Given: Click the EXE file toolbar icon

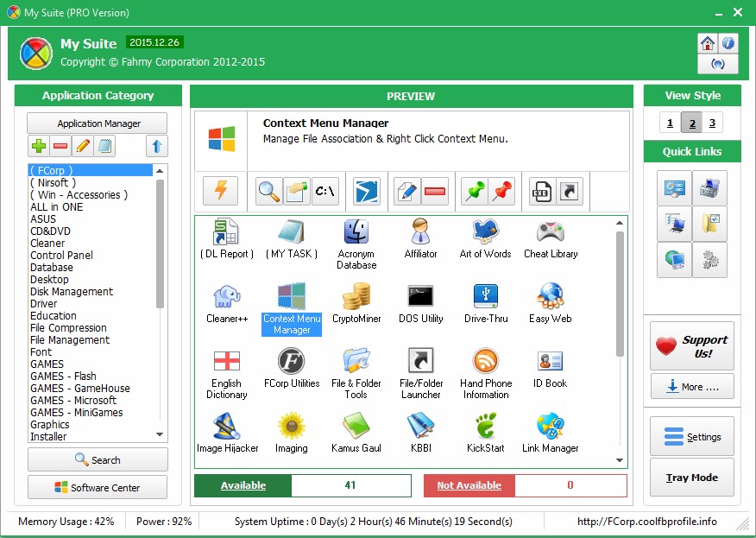Looking at the screenshot, I should tap(541, 191).
